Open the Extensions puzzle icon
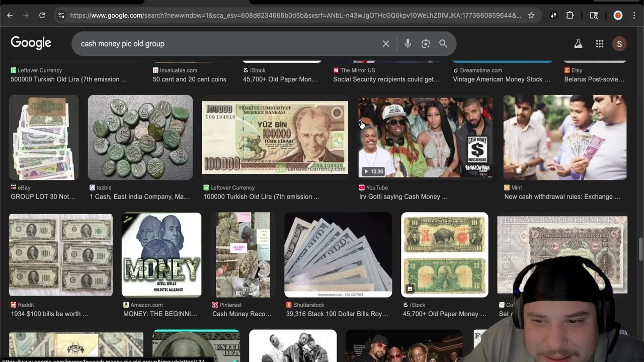 point(570,16)
